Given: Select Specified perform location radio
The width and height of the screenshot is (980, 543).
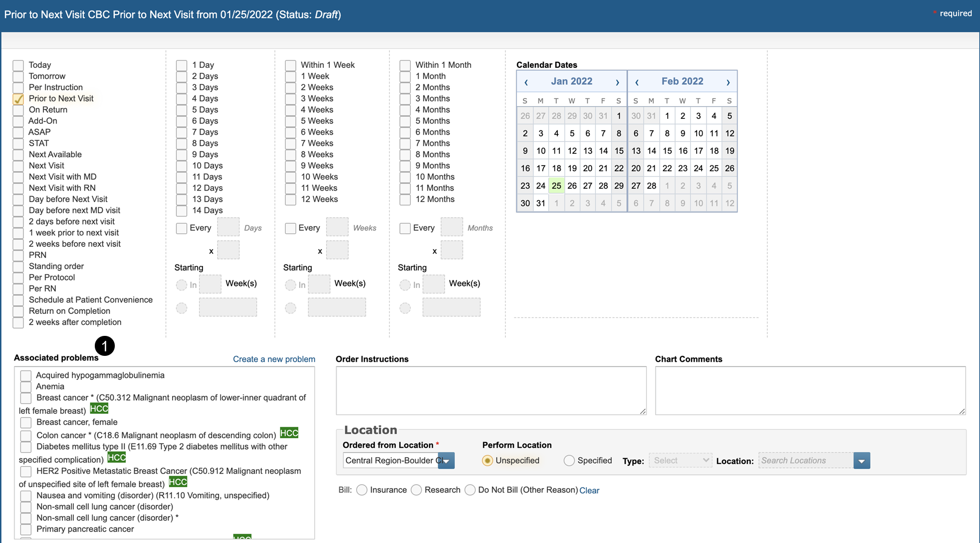Looking at the screenshot, I should (x=569, y=461).
